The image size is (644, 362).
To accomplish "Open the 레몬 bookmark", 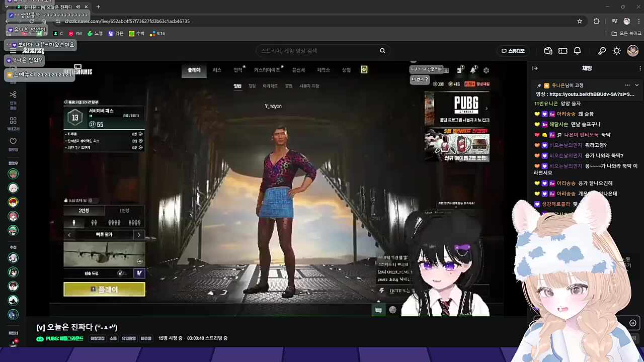I will pos(116,34).
